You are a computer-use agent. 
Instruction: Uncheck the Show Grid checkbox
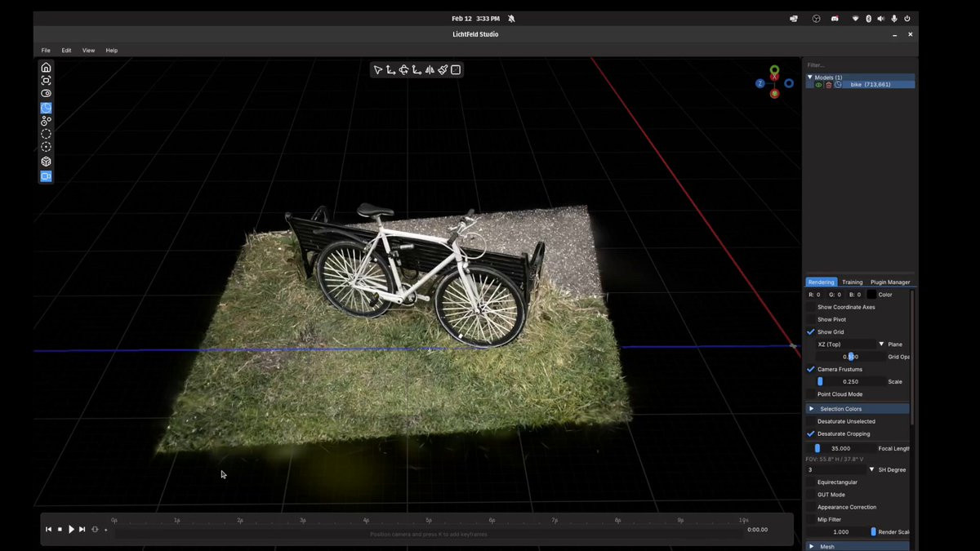pyautogui.click(x=811, y=332)
